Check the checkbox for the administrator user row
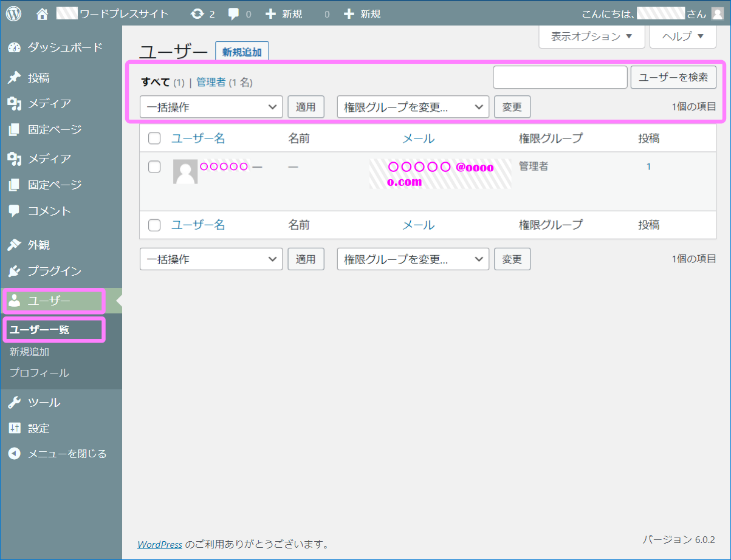731x560 pixels. click(154, 166)
